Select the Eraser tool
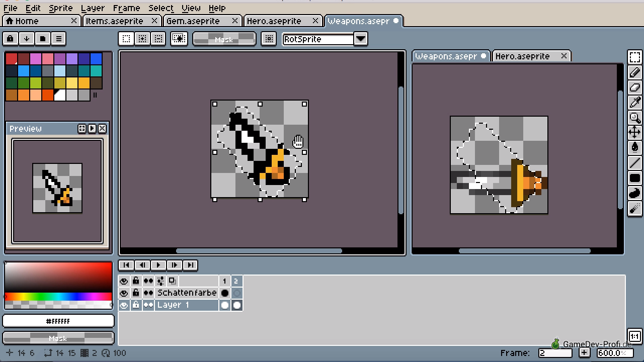Image resolution: width=644 pixels, height=362 pixels. [x=635, y=87]
